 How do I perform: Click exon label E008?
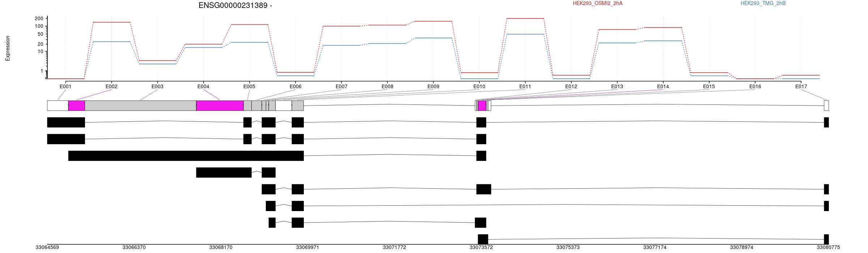(x=387, y=86)
